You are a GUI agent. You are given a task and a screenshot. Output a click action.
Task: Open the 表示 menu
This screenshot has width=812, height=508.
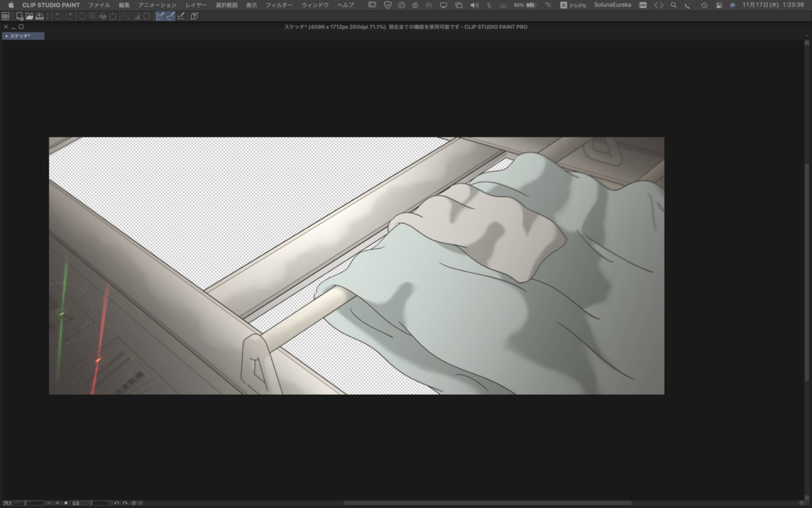(x=252, y=5)
